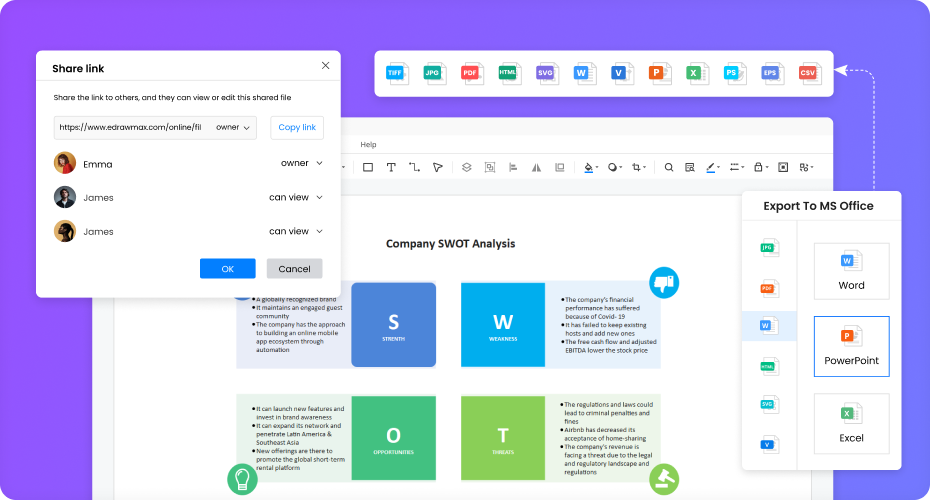The height and width of the screenshot is (500, 930).
Task: Click the flip horizontal icon in toolbar
Action: click(536, 168)
